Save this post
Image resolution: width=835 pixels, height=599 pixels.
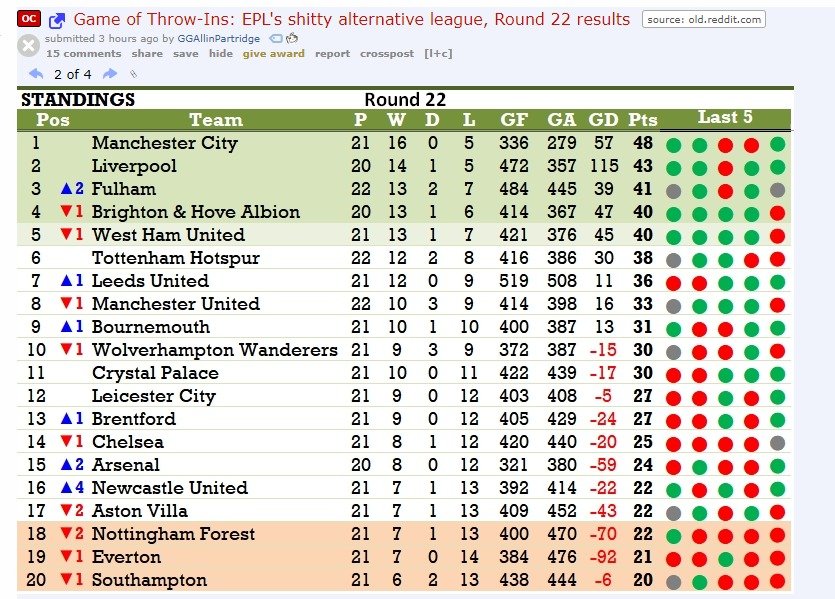coord(185,54)
